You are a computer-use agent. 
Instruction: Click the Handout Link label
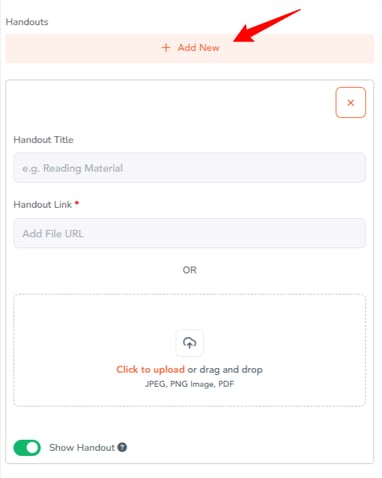43,204
